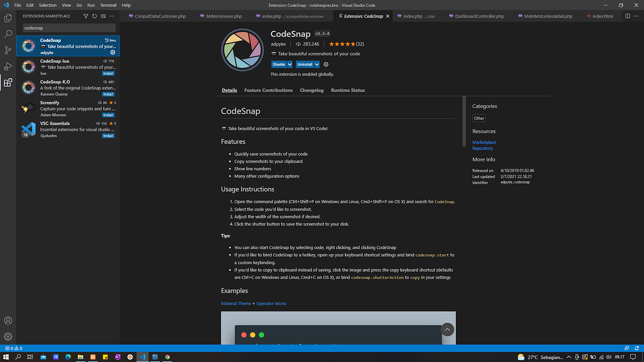Open the Extensions view in the Activity Bar

(x=8, y=83)
